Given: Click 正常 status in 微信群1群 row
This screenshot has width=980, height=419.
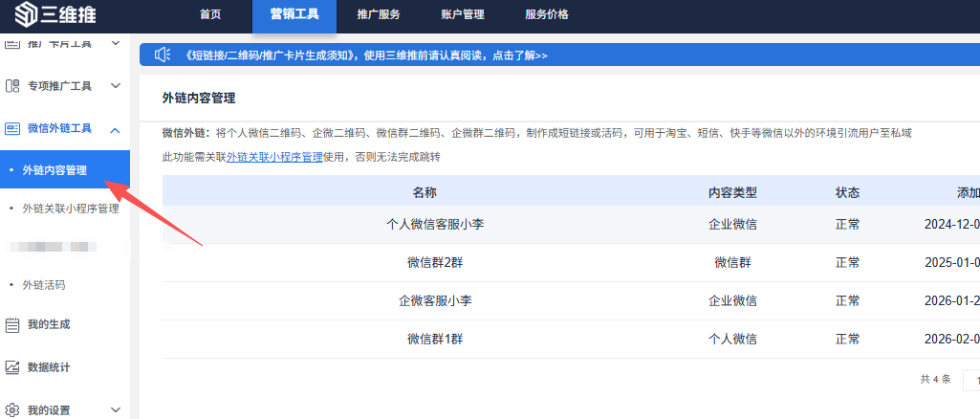Looking at the screenshot, I should click(847, 339).
